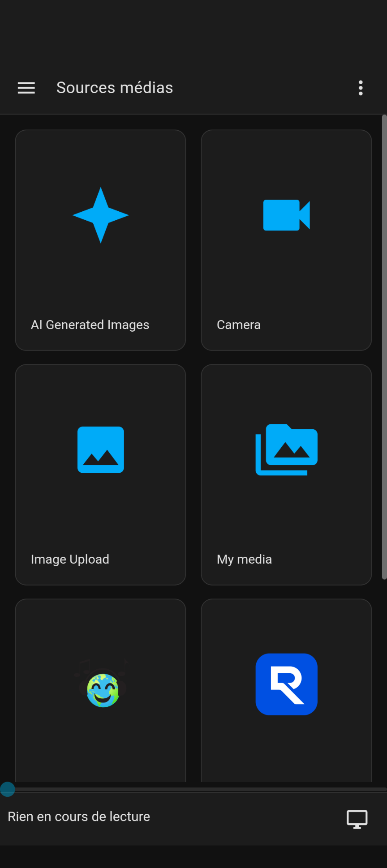Click the "Rien en cours de lecture" status
The height and width of the screenshot is (868, 387).
(x=79, y=817)
